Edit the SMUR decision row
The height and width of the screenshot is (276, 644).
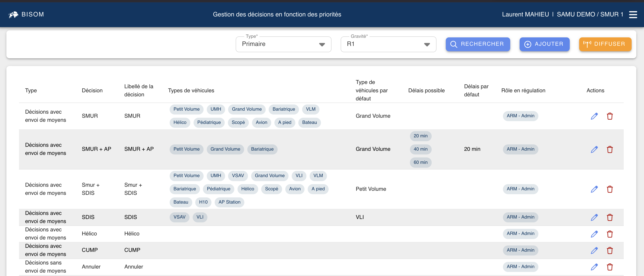(594, 116)
